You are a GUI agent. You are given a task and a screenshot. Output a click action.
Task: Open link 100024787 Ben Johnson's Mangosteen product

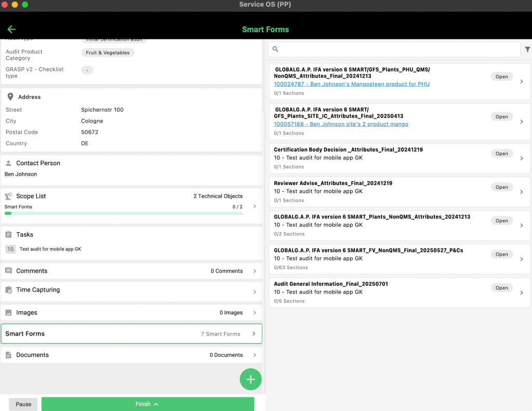coord(352,84)
